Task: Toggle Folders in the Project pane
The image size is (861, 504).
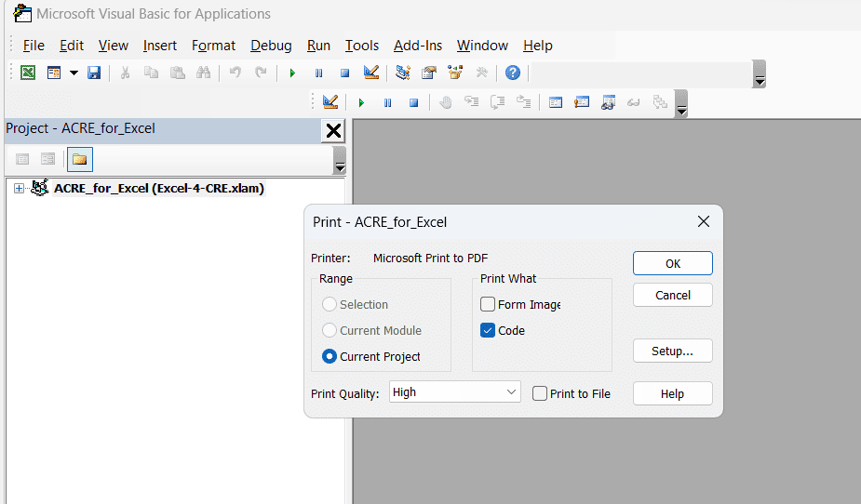Action: 79,160
